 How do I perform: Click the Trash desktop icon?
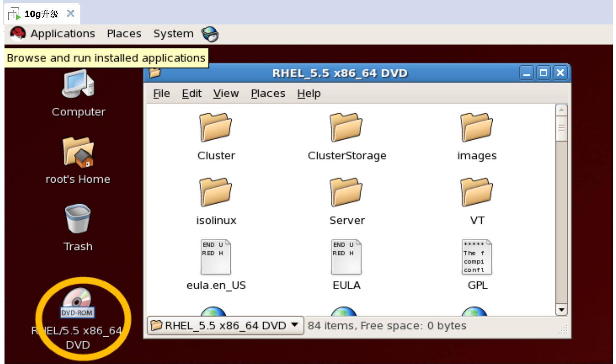78,218
